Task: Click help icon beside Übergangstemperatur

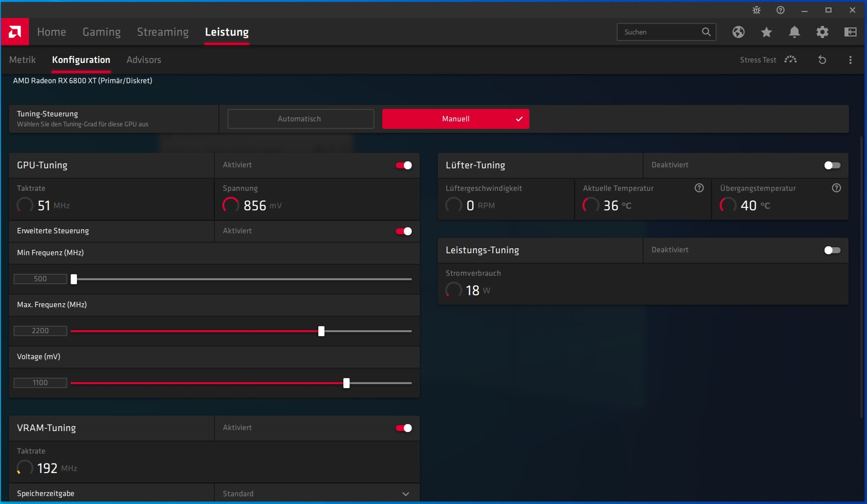Action: (837, 188)
